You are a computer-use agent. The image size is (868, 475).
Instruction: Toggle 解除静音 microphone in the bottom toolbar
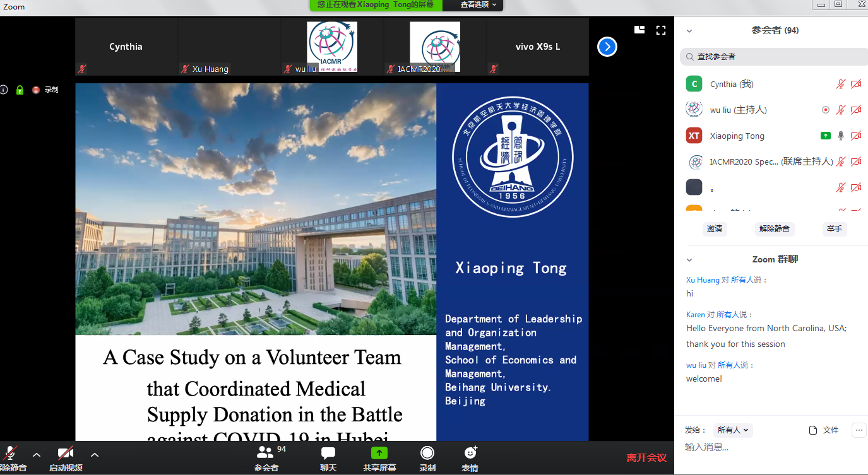pos(10,453)
